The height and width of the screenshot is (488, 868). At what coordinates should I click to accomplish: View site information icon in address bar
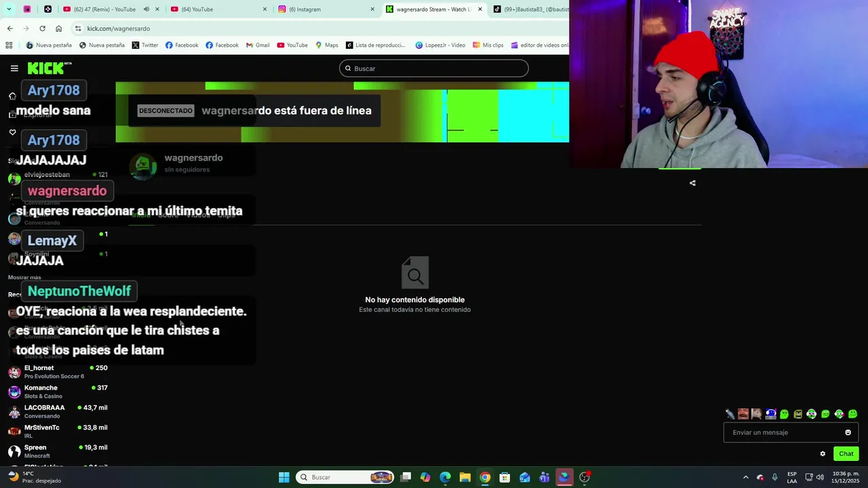click(x=78, y=28)
